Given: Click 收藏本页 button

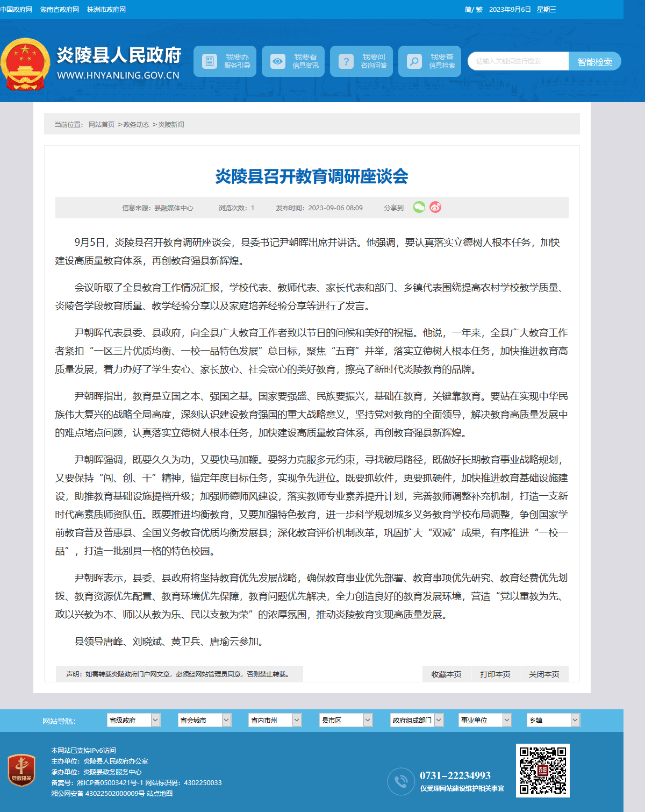Looking at the screenshot, I should (446, 674).
